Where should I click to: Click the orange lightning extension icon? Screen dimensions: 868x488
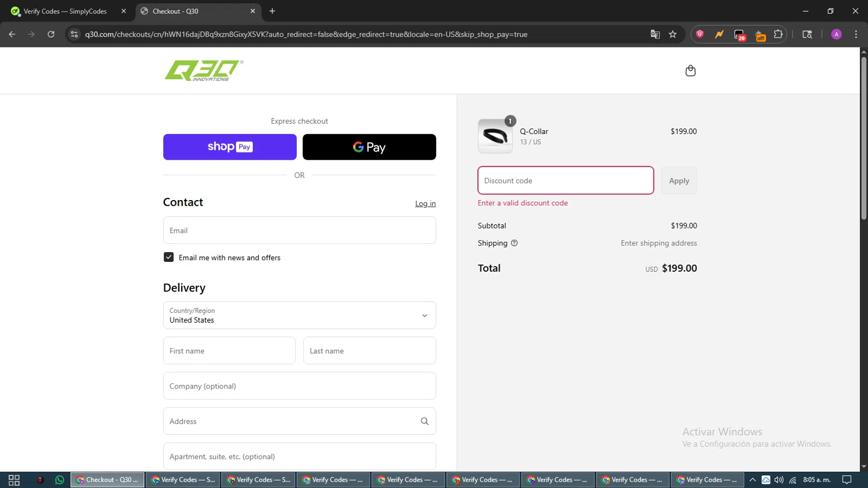pos(719,34)
